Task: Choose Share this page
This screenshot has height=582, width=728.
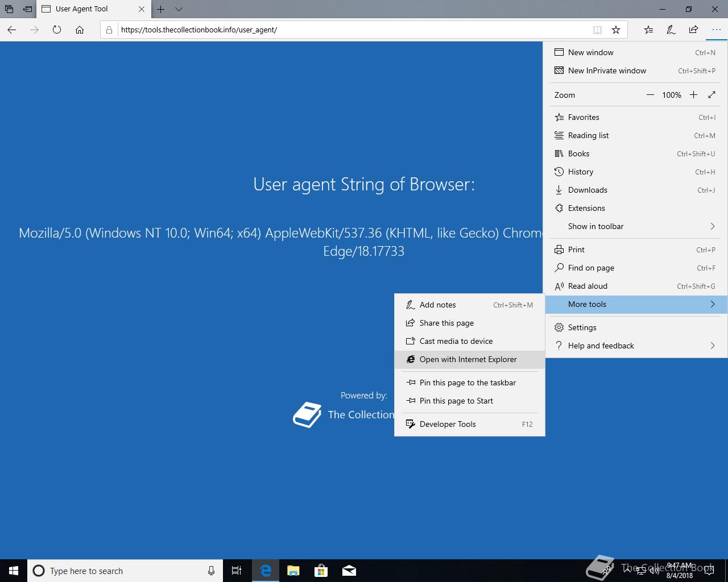Action: click(469, 323)
